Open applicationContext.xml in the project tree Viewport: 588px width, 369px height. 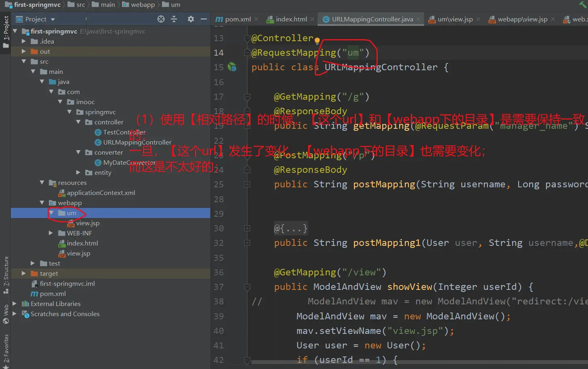click(x=100, y=193)
